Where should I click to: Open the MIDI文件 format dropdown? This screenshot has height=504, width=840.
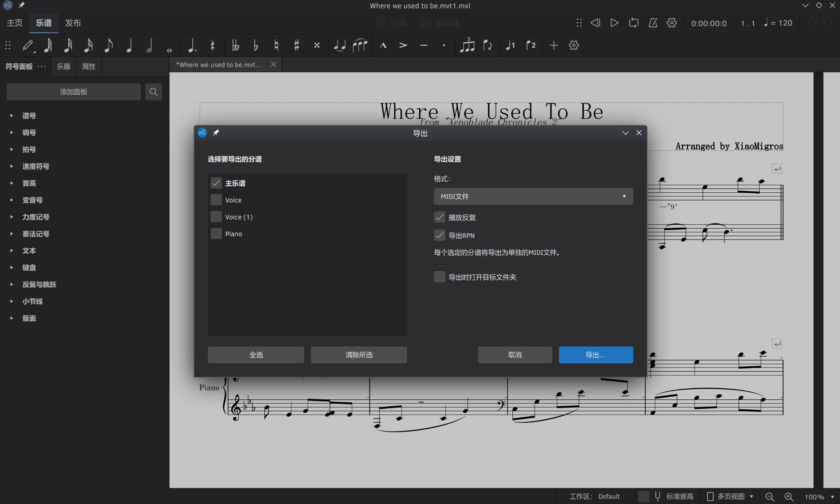(x=533, y=196)
